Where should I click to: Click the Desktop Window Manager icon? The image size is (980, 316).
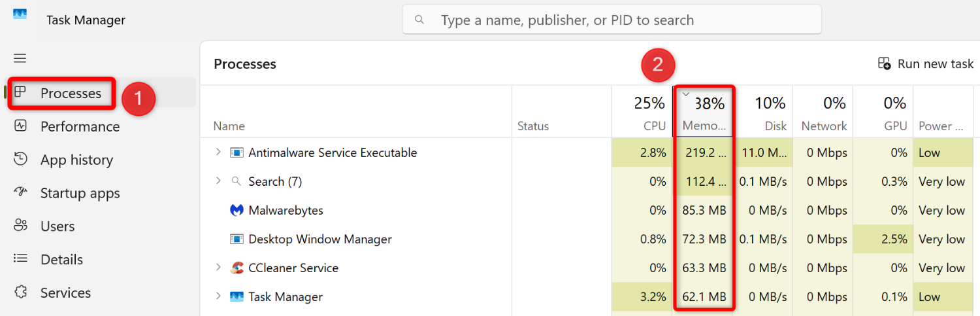pyautogui.click(x=237, y=239)
